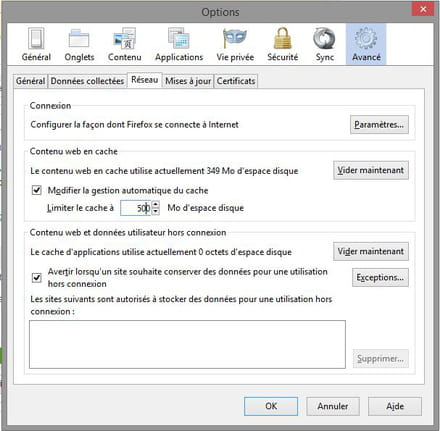Select the Sync panel icon
The image size is (440, 431).
pyautogui.click(x=325, y=44)
